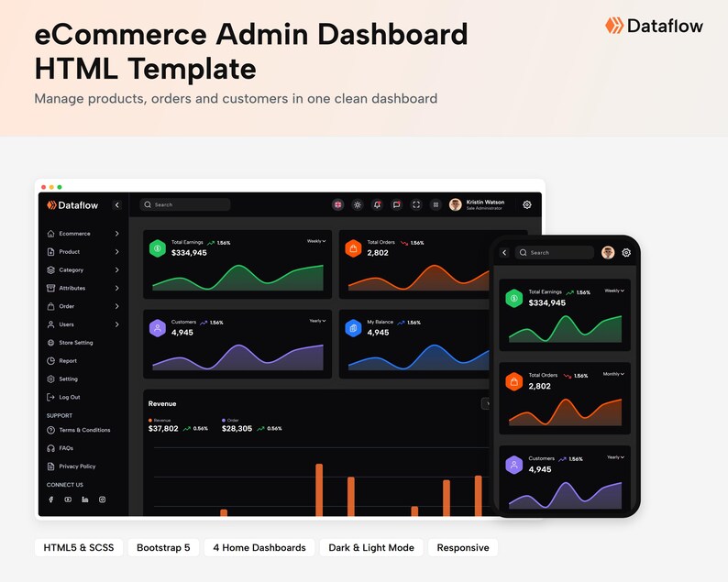Click the HTML5 & SCSS tag
This screenshot has height=582, width=728.
[x=79, y=548]
